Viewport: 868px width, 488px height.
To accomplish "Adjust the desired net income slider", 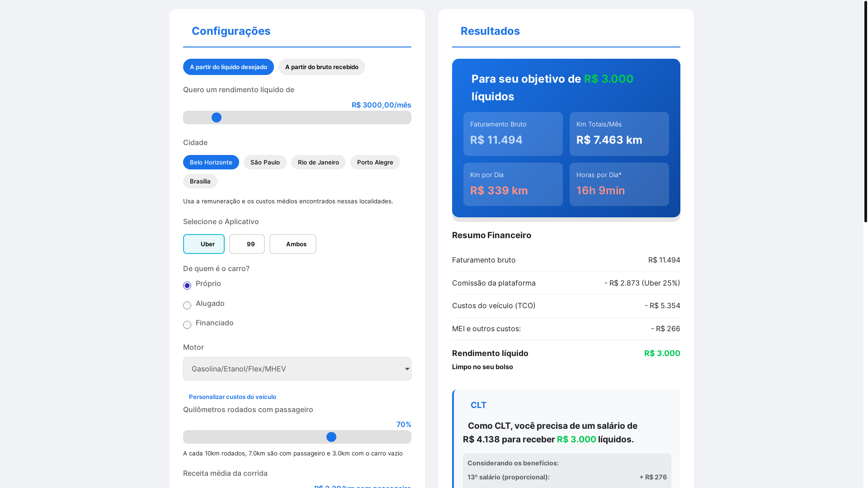I will (297, 117).
